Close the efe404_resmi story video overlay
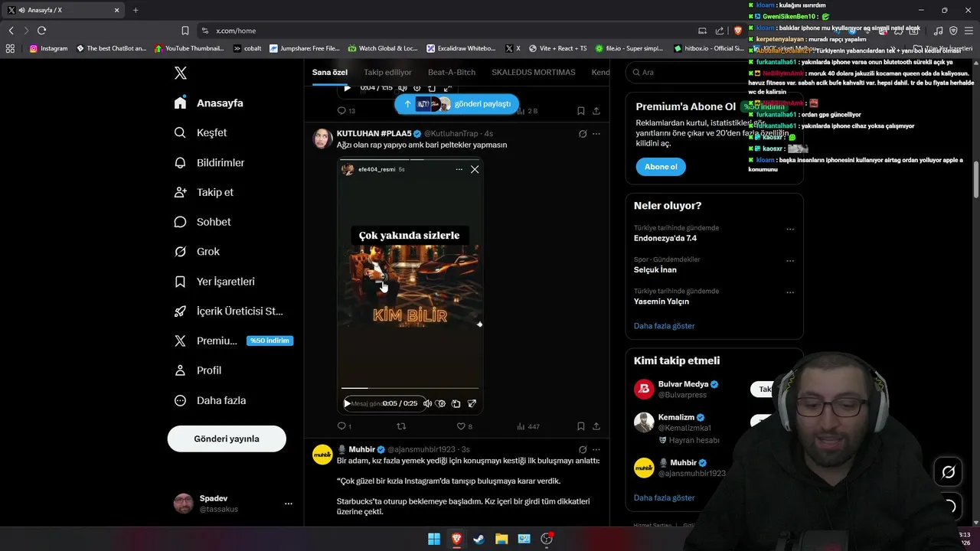This screenshot has width=980, height=551. coord(475,169)
